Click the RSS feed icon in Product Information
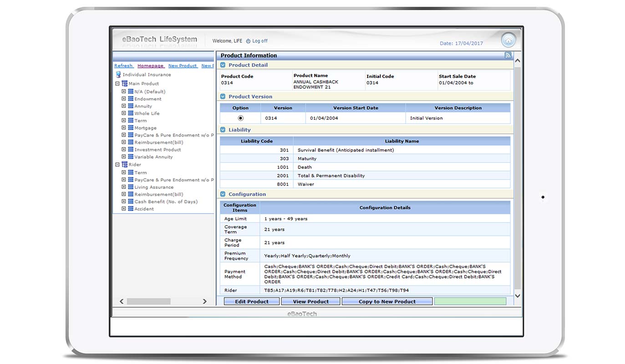The width and height of the screenshot is (625, 364). [x=508, y=56]
